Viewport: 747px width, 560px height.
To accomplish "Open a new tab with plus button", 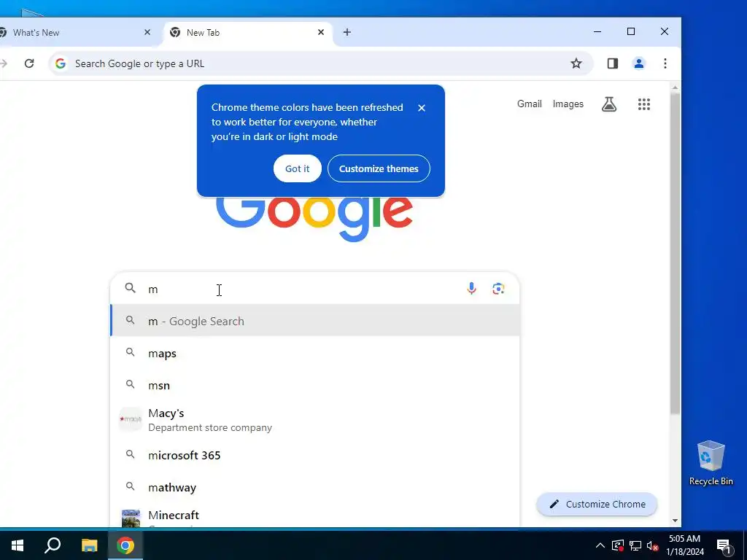I will tap(347, 32).
